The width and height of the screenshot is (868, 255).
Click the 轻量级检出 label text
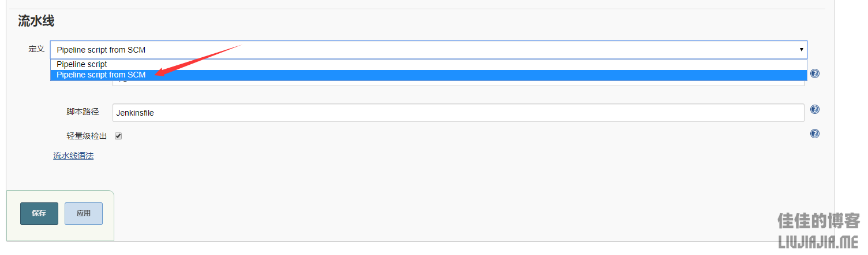tap(87, 136)
